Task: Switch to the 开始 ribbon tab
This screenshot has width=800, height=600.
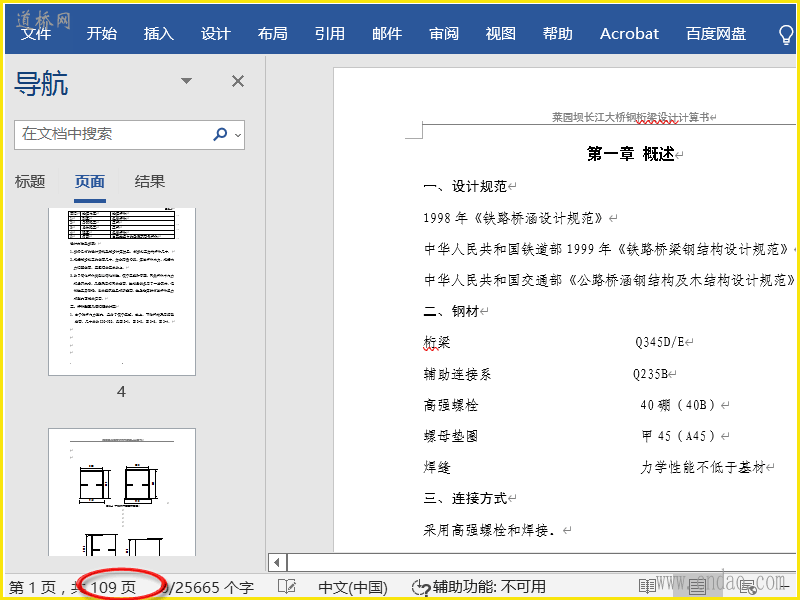Action: pos(102,34)
